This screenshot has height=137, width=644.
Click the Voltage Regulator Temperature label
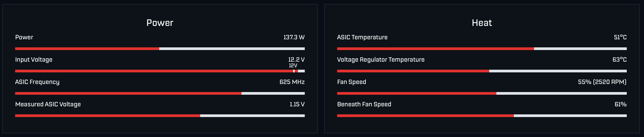(381, 60)
